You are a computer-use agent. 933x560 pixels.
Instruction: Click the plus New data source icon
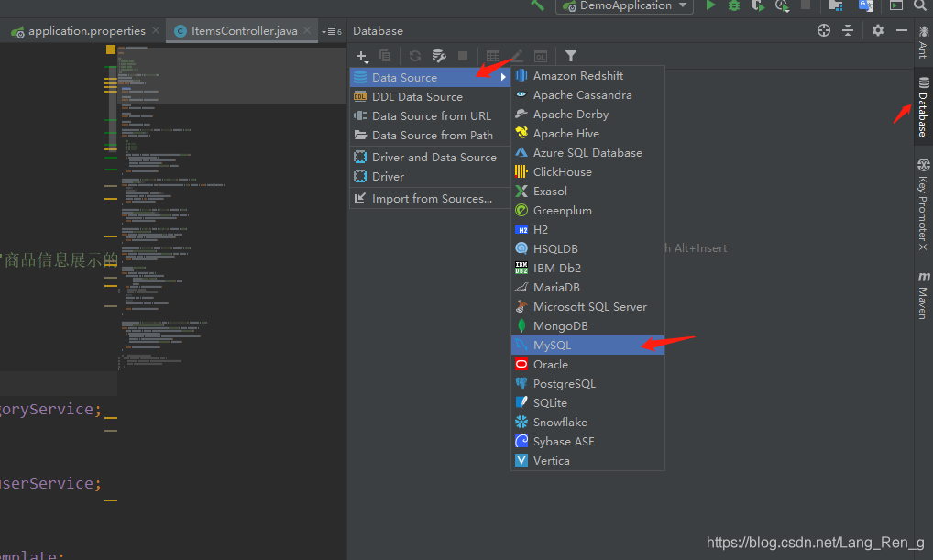pos(362,57)
